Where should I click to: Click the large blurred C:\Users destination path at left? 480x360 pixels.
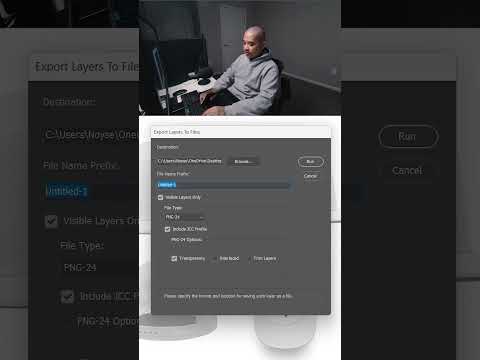pos(91,134)
